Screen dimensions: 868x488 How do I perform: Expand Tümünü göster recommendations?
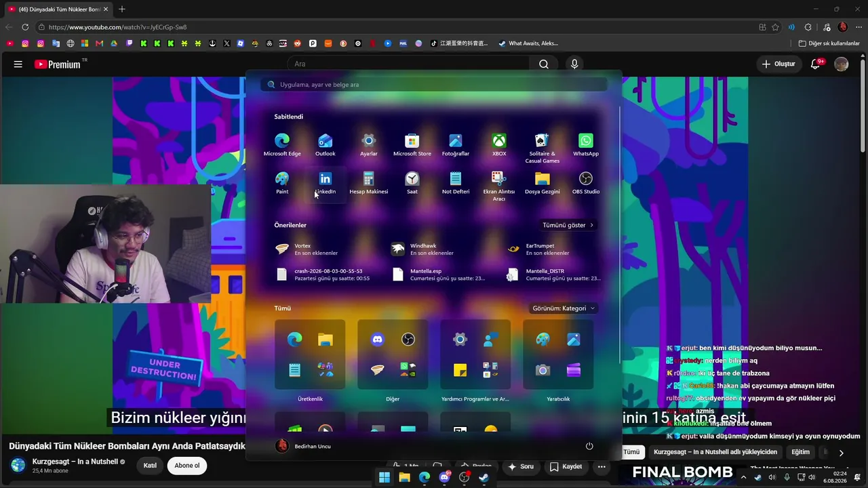coord(568,225)
